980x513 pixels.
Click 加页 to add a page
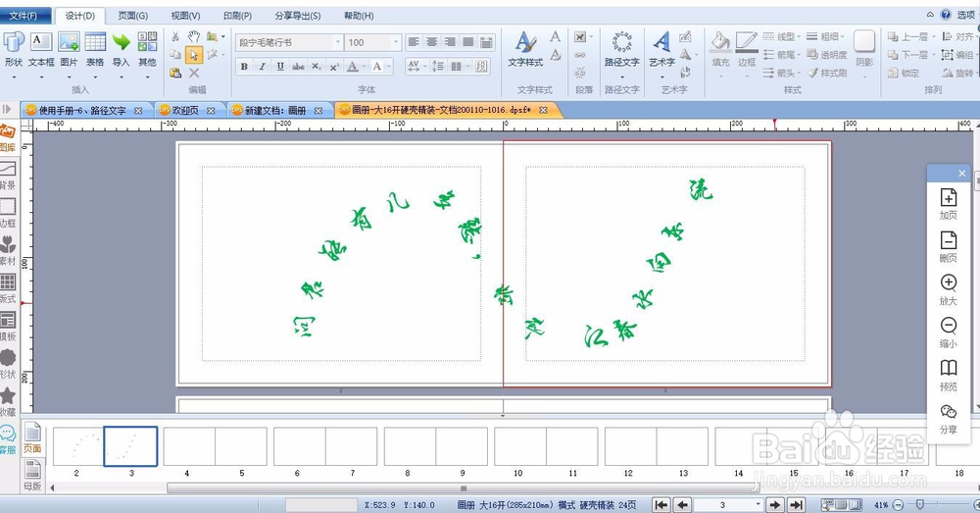click(x=948, y=204)
